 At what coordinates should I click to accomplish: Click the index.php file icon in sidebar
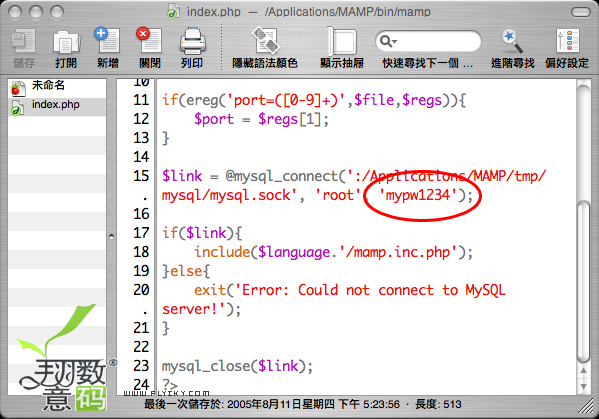(x=16, y=107)
